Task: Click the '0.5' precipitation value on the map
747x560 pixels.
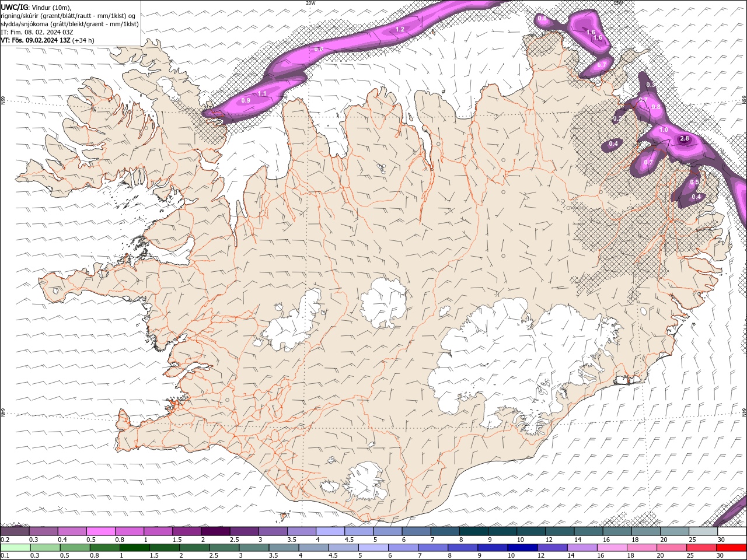Action: [694, 183]
